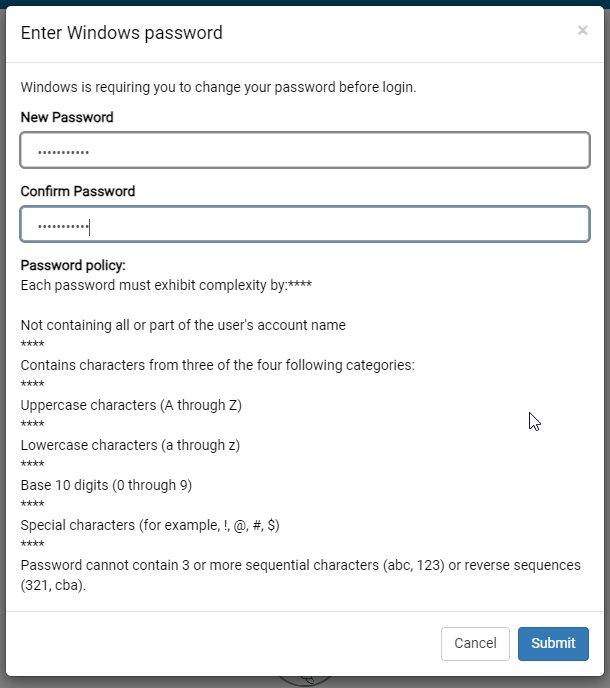
Task: Focus the Confirm Password input field
Action: (305, 225)
